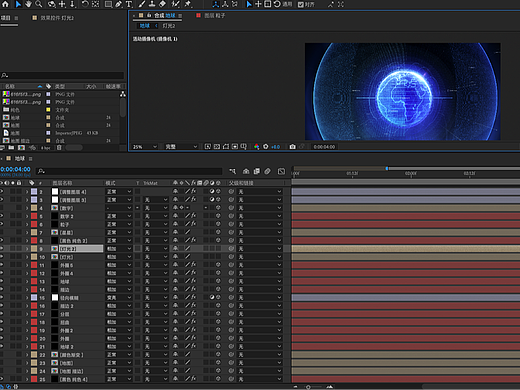This screenshot has width=520, height=390.
Task: Click frame blending icon in timeline
Action: [x=257, y=171]
